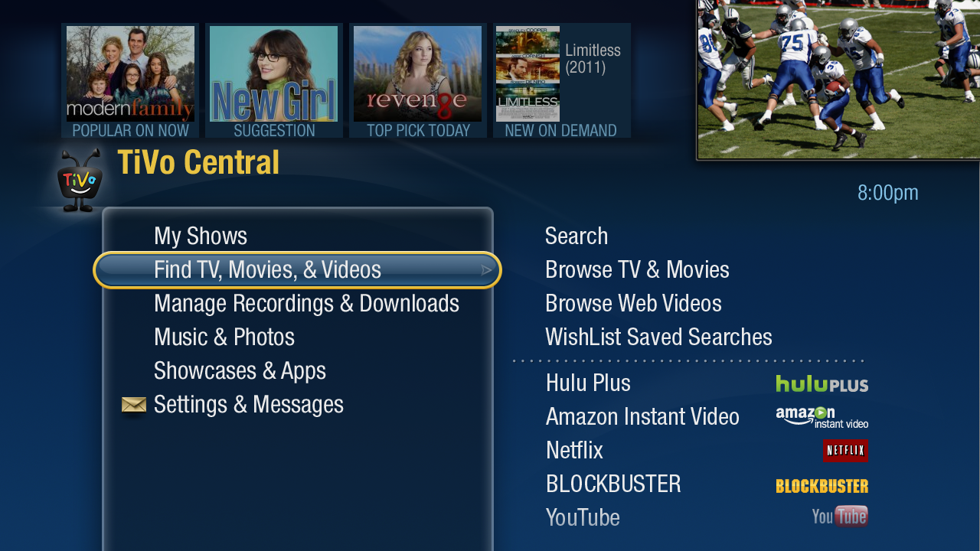This screenshot has height=551, width=980.
Task: Click the yellow BLOCKBUSTER logo
Action: [x=822, y=486]
